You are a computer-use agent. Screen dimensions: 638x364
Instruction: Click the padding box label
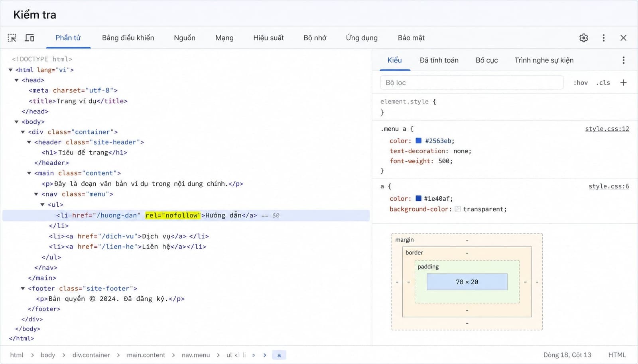coord(428,266)
